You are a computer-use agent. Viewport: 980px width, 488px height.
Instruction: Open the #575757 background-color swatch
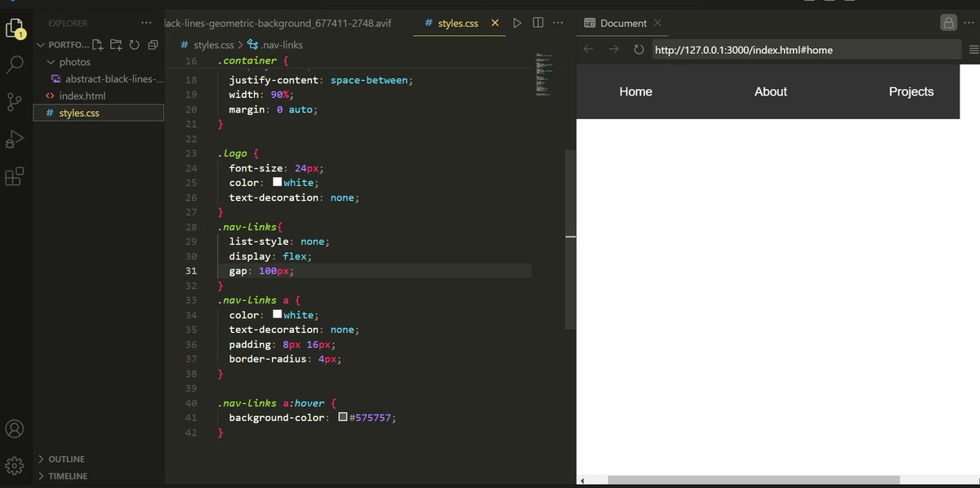343,417
